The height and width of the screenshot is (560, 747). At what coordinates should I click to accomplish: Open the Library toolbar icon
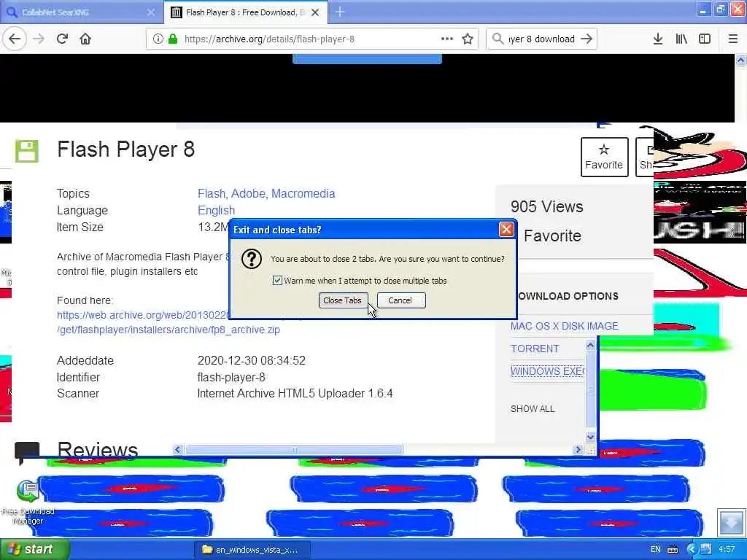(x=681, y=39)
